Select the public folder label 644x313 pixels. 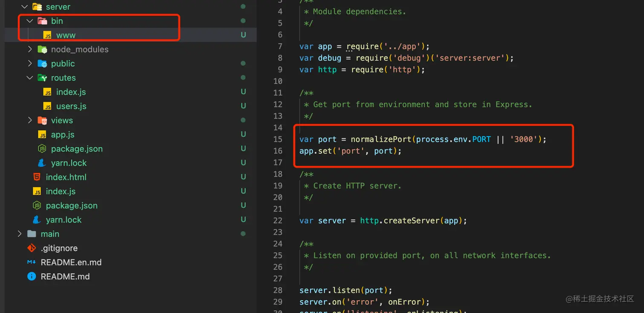tap(63, 63)
